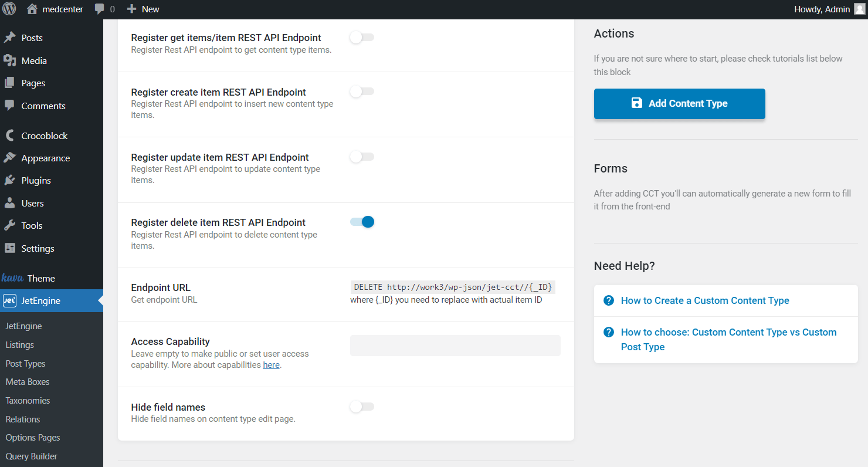Open the New content menu in admin bar
Screen dimensions: 868x467
(x=143, y=9)
